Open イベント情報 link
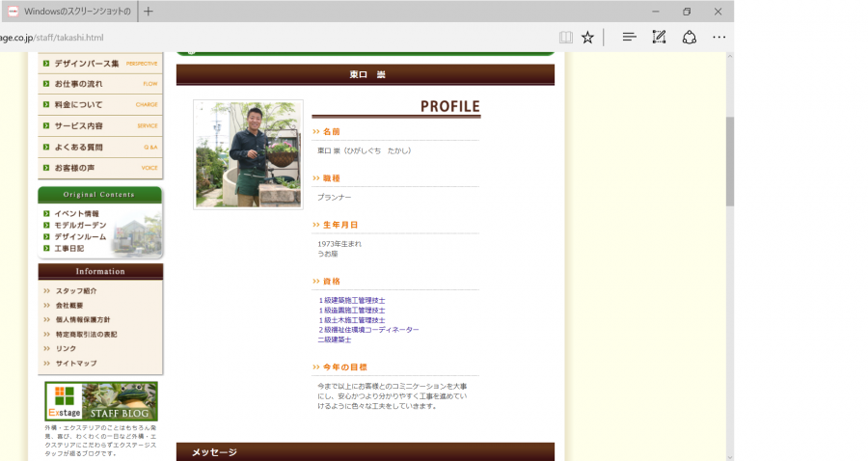This screenshot has height=461, width=868. pos(76,213)
